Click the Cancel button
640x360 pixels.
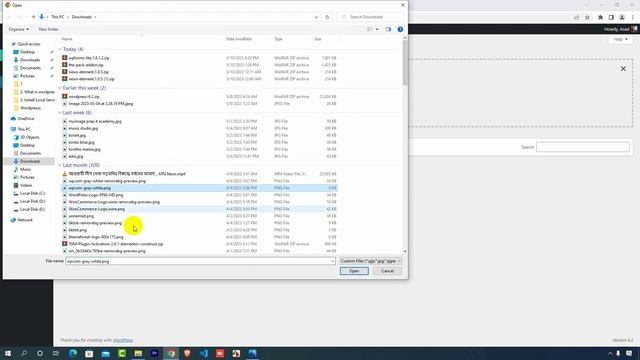[x=387, y=271]
